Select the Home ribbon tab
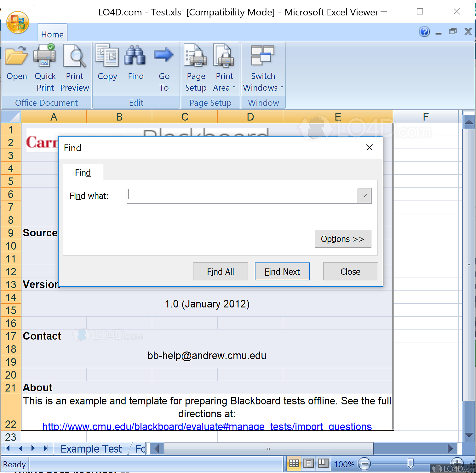476x473 pixels. pyautogui.click(x=52, y=34)
